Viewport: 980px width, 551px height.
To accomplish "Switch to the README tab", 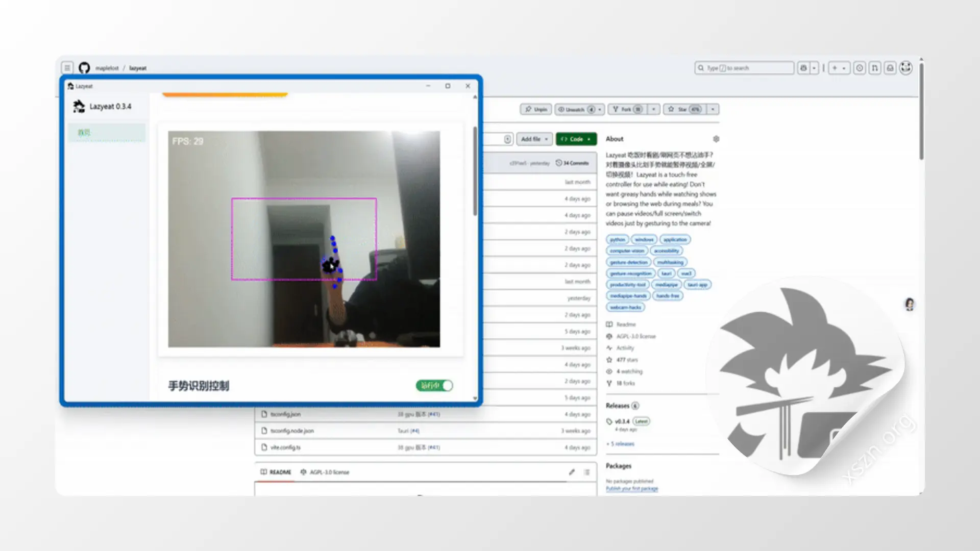I will [x=276, y=472].
